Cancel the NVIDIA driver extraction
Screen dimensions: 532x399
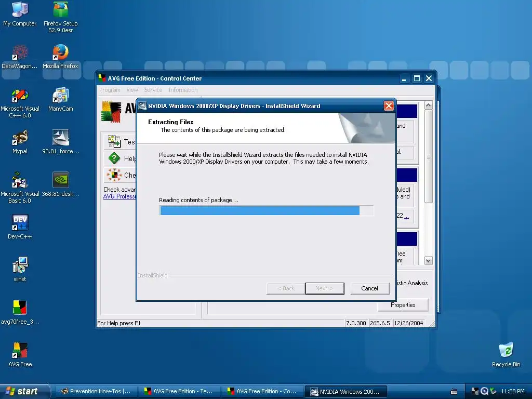click(x=369, y=288)
